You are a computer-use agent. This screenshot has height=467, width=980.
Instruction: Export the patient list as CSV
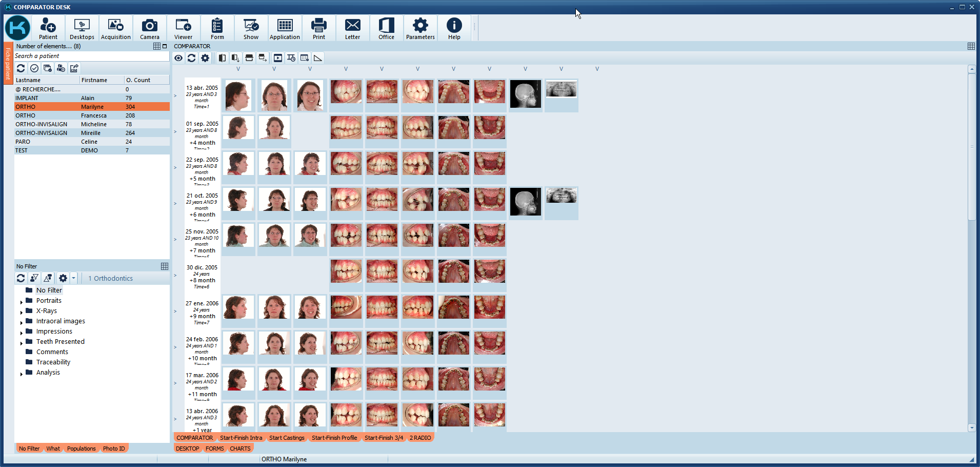click(x=74, y=68)
